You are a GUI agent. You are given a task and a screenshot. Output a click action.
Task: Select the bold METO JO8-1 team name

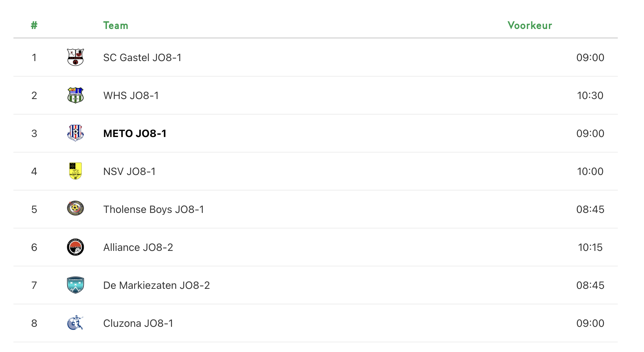135,134
